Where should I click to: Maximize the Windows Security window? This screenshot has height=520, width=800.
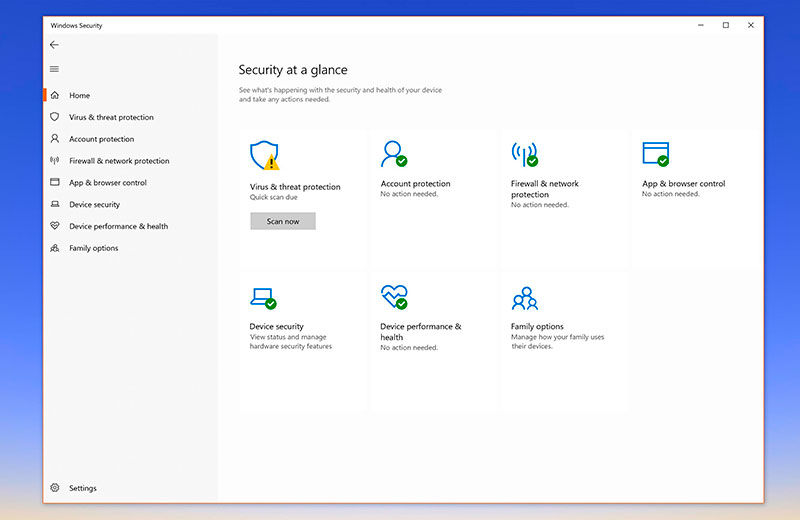725,25
